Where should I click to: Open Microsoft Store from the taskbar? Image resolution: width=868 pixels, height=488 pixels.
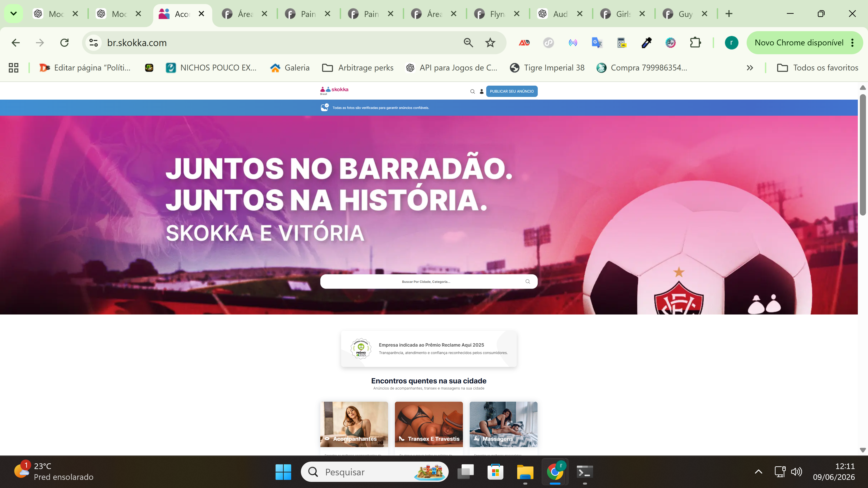click(x=495, y=472)
